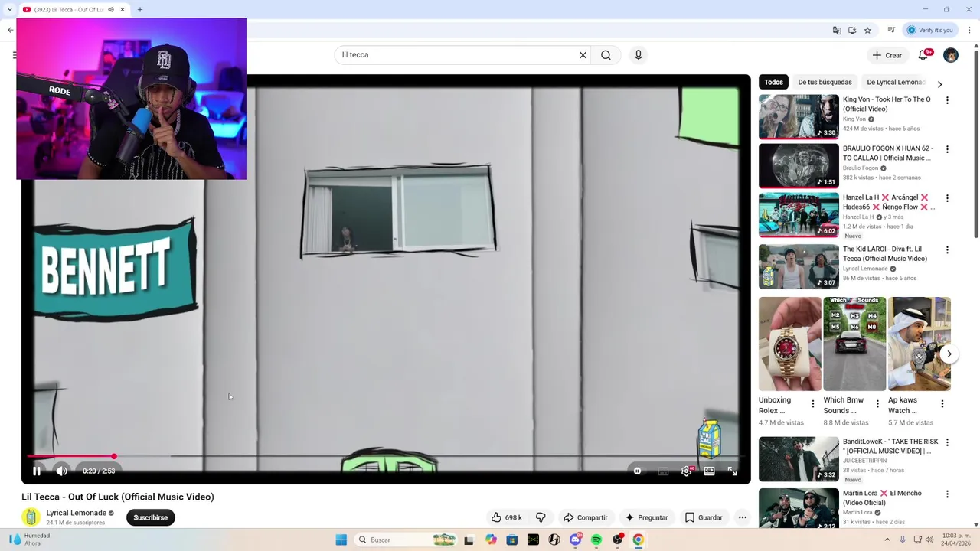Open the Chrome media controls icon

(891, 30)
